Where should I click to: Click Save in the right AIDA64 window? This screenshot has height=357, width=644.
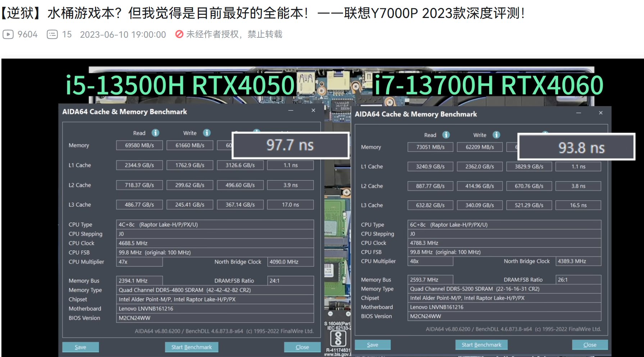coord(373,345)
